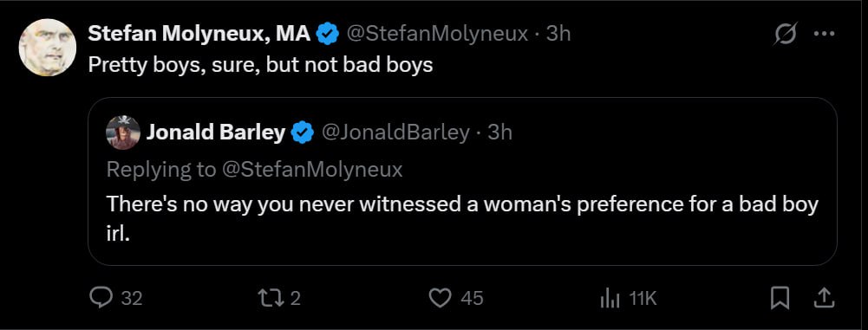Repost this tweet via the retweet arrows
Screen dimensions: 868x330
tap(272, 299)
